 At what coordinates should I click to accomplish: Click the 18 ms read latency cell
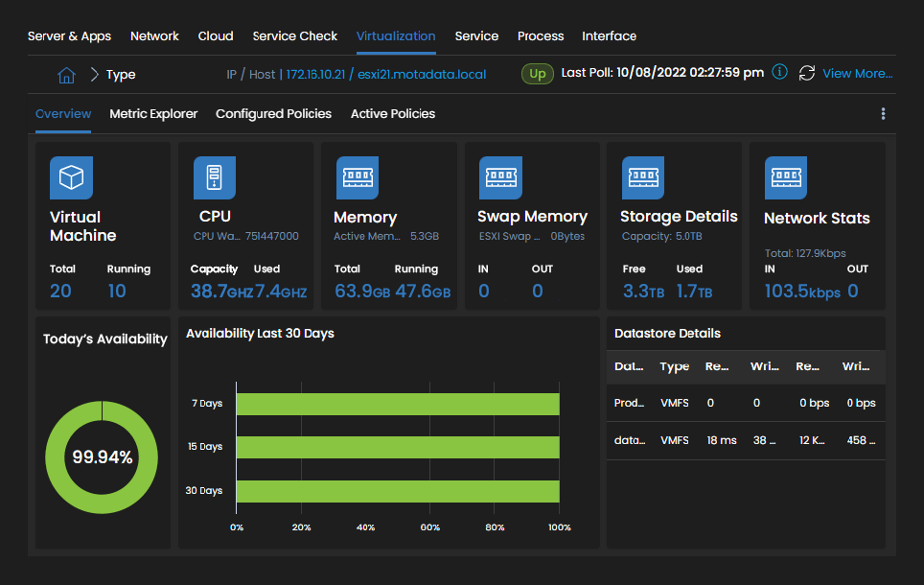tap(722, 440)
